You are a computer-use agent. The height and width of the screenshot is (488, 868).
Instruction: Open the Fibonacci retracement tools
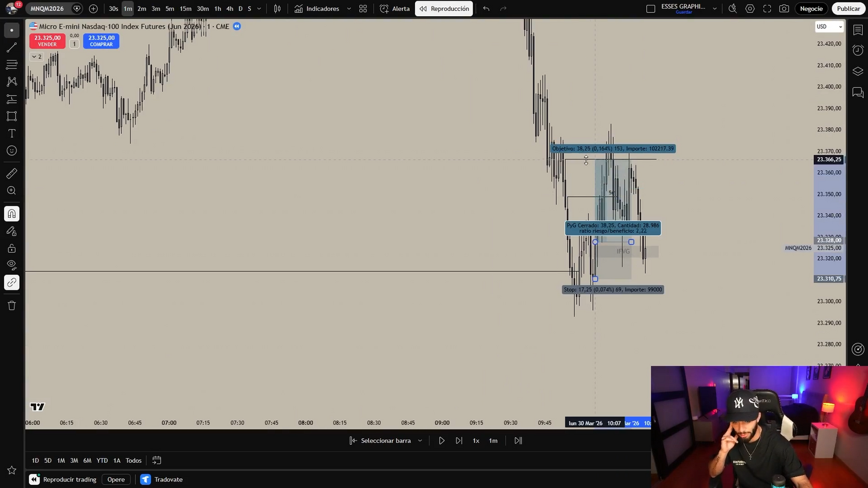click(x=11, y=64)
